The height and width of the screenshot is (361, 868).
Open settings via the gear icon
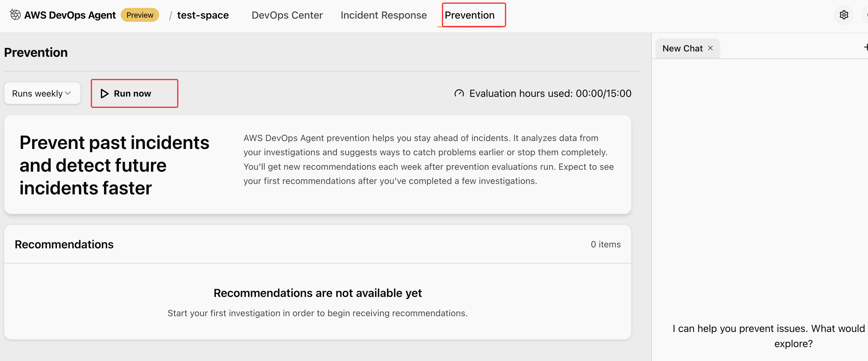843,15
